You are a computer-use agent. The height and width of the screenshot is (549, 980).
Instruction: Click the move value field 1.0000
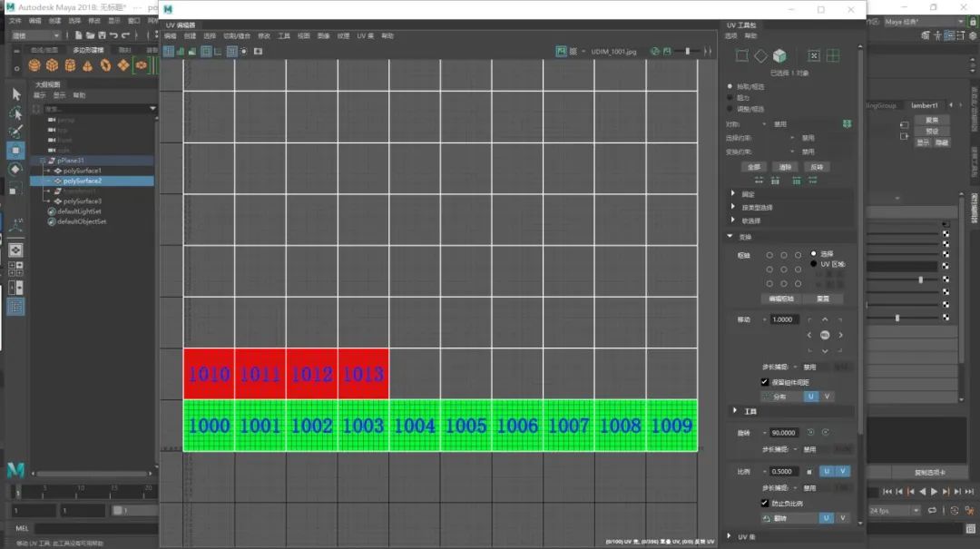(x=783, y=319)
